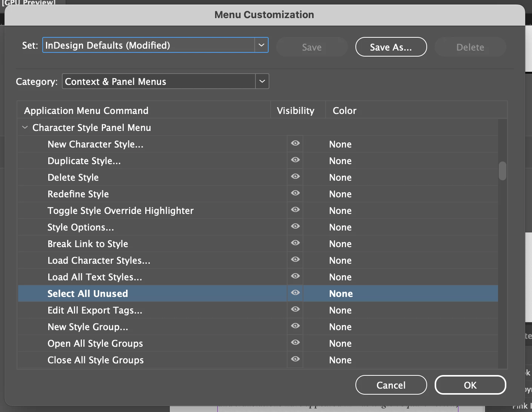Toggle visibility eye for Redefine Style
Viewport: 532px width, 412px height.
(x=295, y=193)
